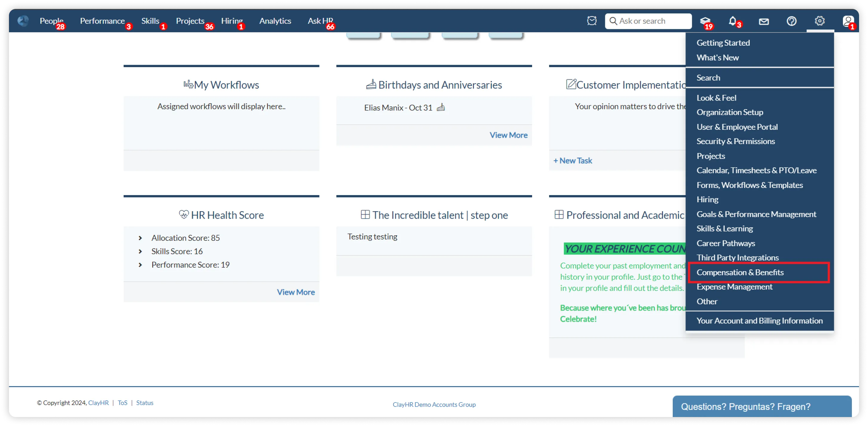The image size is (868, 426).
Task: Open Security & Permissions settings entry
Action: tap(736, 141)
